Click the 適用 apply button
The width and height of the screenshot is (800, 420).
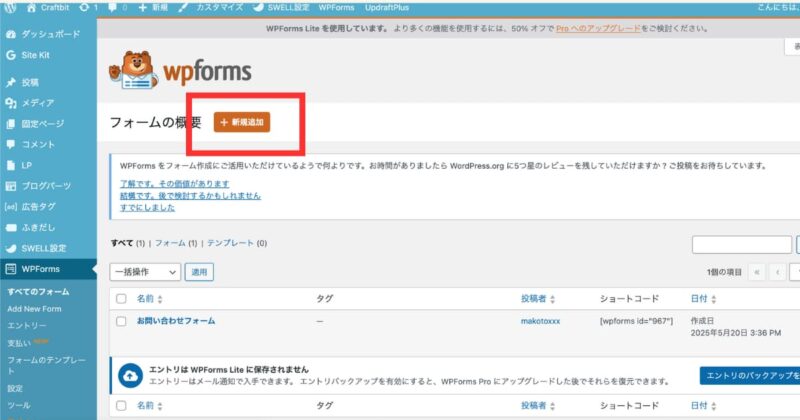tap(199, 272)
